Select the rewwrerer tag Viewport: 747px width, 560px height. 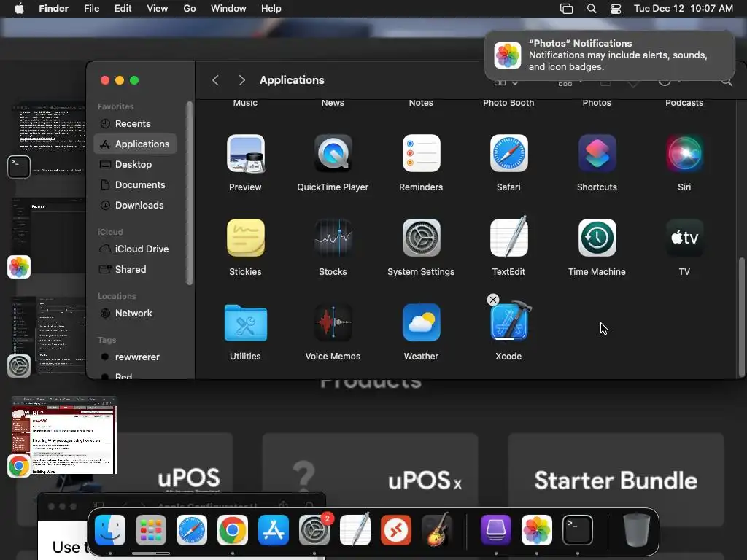click(135, 357)
